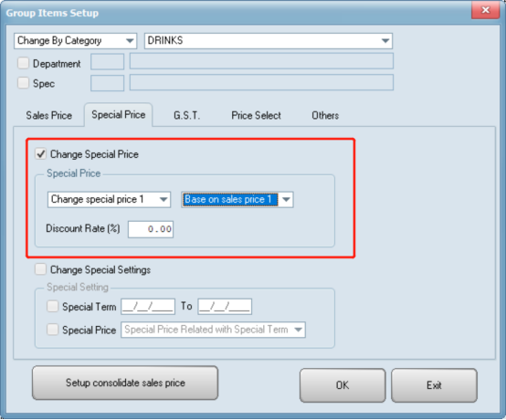The image size is (506, 420).
Task: Switch to the Sales Price tab
Action: [49, 115]
